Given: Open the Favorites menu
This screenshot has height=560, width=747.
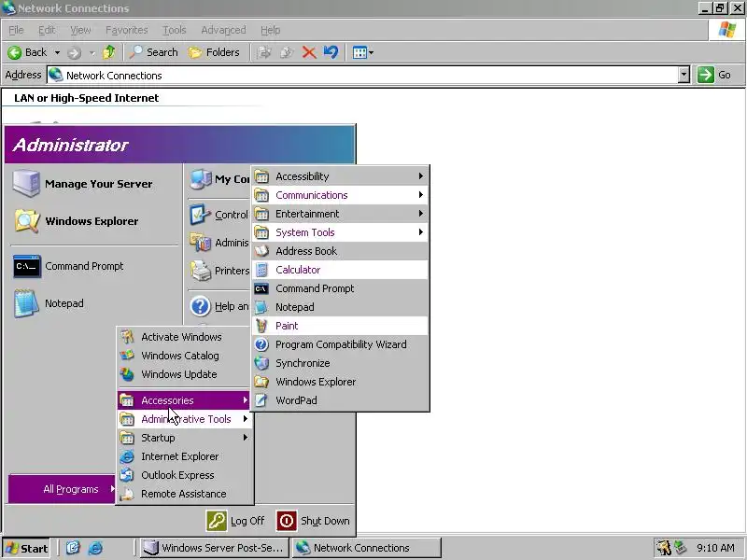Looking at the screenshot, I should (x=127, y=30).
